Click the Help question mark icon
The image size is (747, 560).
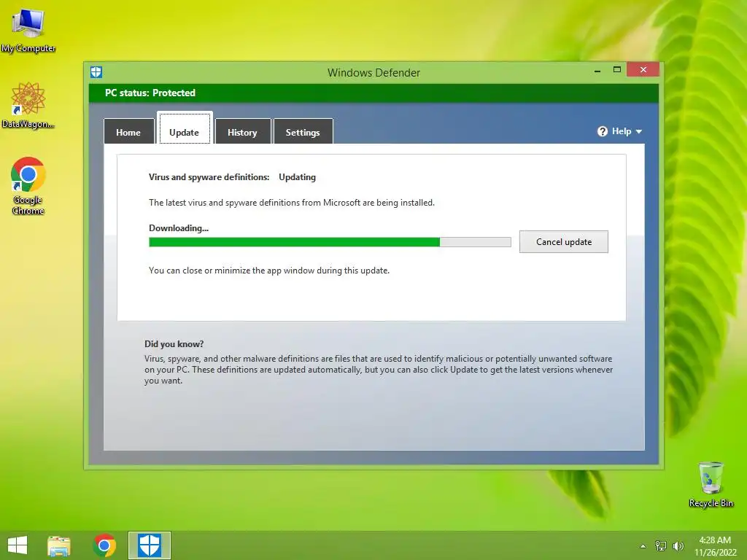[x=602, y=131]
